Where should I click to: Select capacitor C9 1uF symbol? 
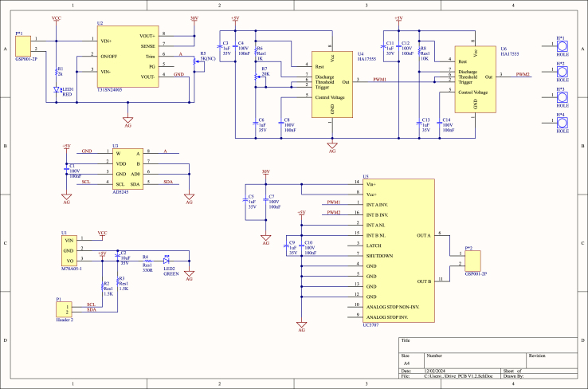click(x=286, y=246)
